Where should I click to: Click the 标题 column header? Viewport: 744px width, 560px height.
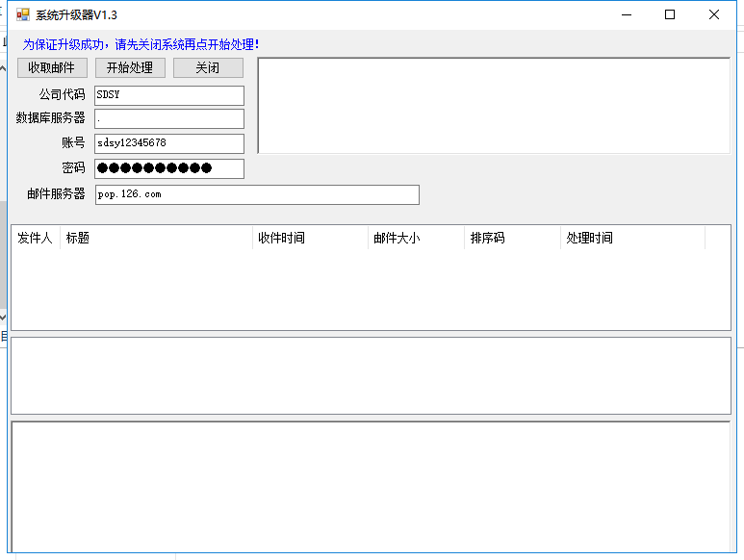tap(156, 238)
